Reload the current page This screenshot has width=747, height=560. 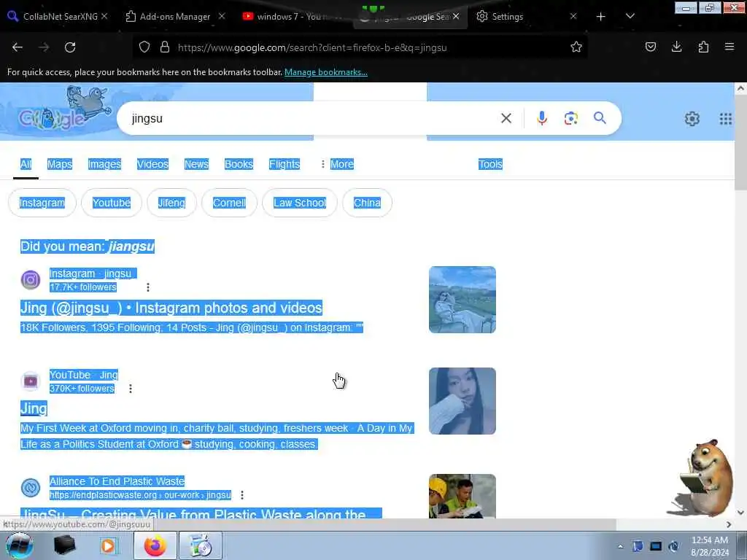point(70,47)
